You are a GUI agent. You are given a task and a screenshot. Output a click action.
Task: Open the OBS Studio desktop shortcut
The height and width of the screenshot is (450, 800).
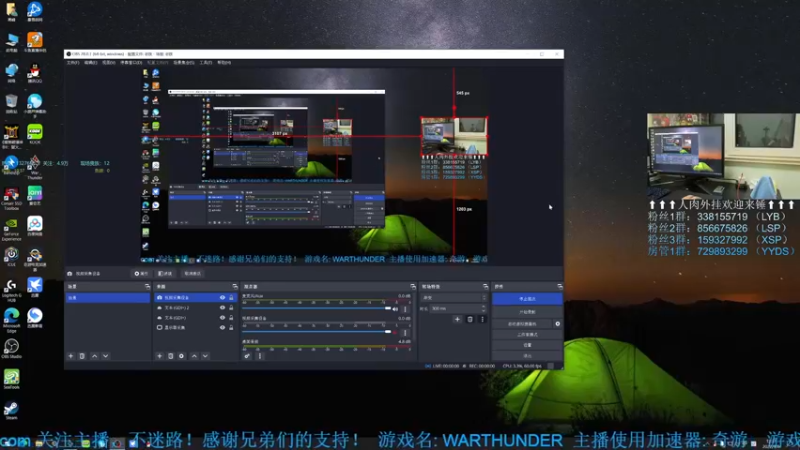pos(11,348)
